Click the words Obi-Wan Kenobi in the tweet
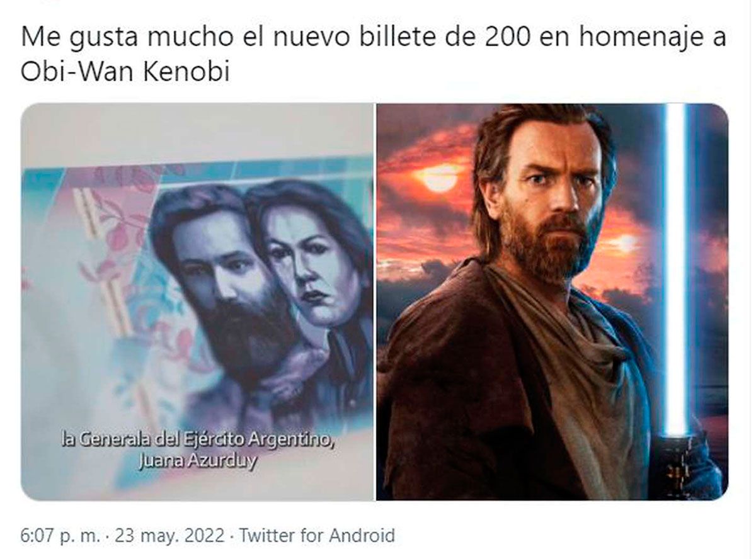The image size is (756, 559). coord(125,71)
